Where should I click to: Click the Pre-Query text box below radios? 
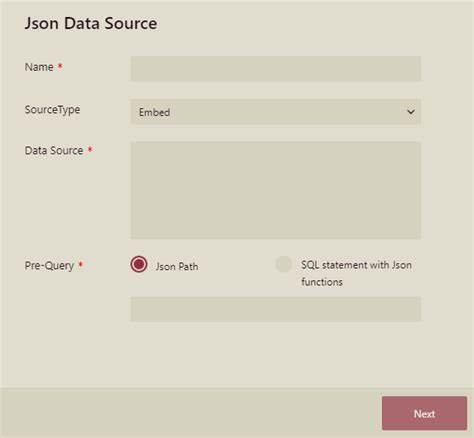pos(276,309)
